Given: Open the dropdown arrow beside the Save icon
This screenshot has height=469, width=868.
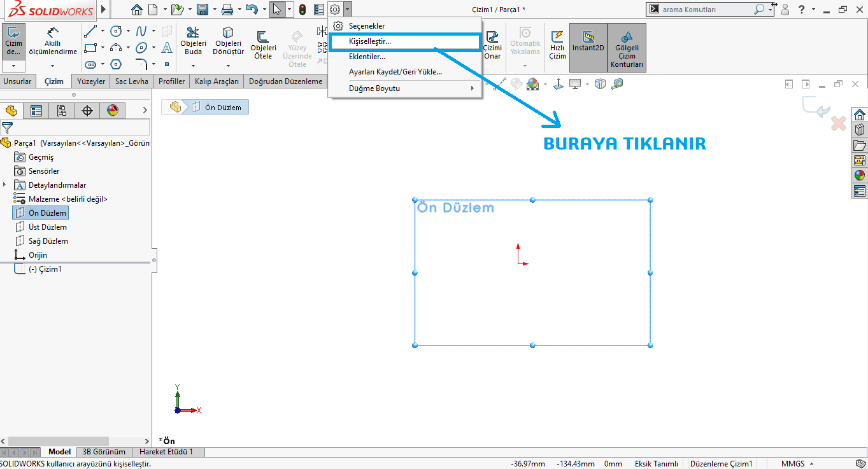Looking at the screenshot, I should click(x=214, y=10).
